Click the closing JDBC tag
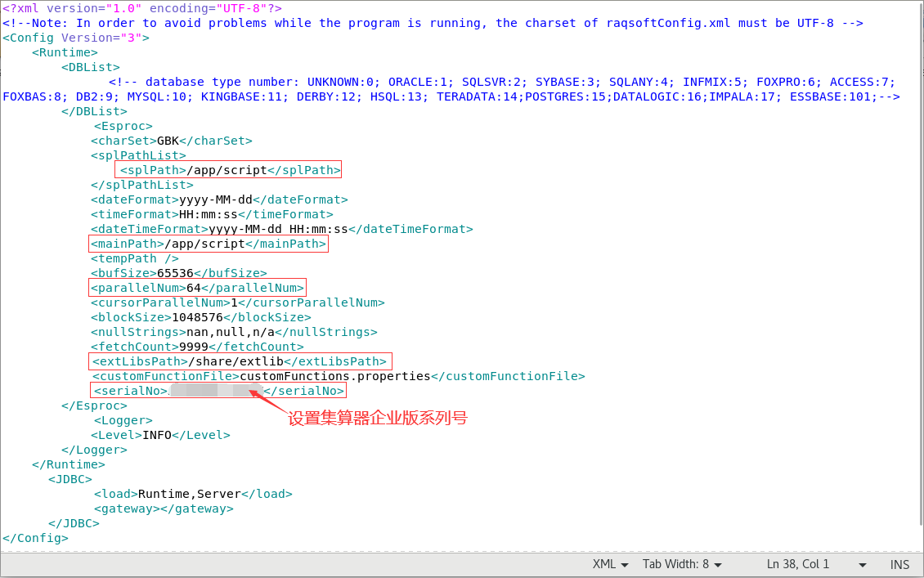924x578 pixels. pos(74,524)
